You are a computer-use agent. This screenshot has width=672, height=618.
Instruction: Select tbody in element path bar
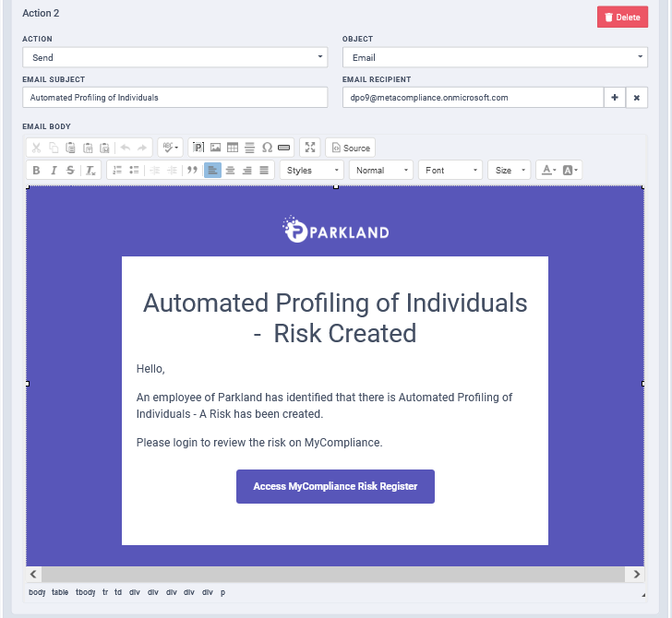point(85,592)
